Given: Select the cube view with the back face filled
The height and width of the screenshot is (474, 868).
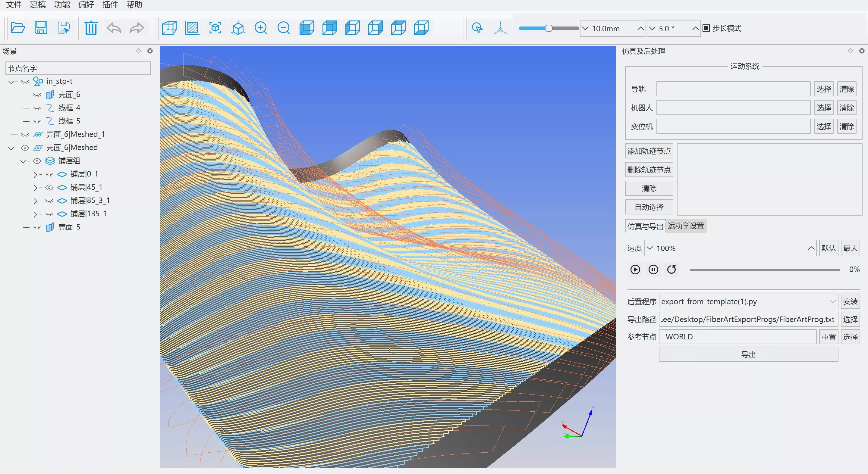Looking at the screenshot, I should [329, 28].
